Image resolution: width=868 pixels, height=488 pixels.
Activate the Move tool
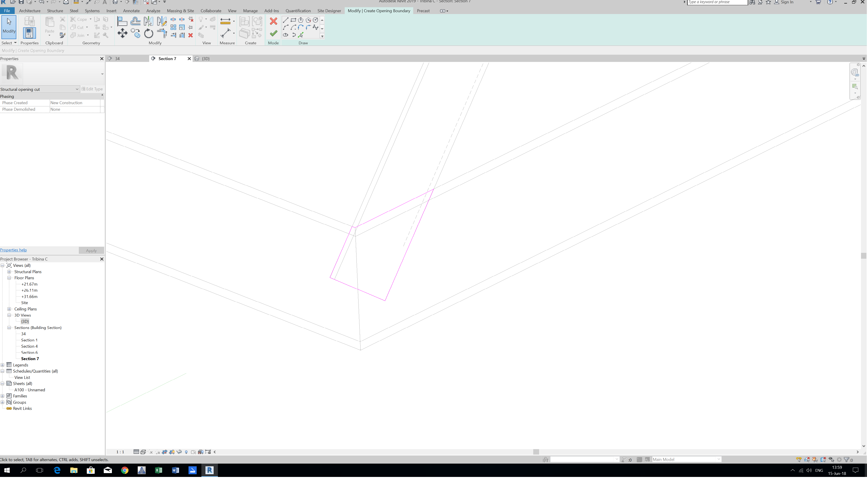click(122, 33)
